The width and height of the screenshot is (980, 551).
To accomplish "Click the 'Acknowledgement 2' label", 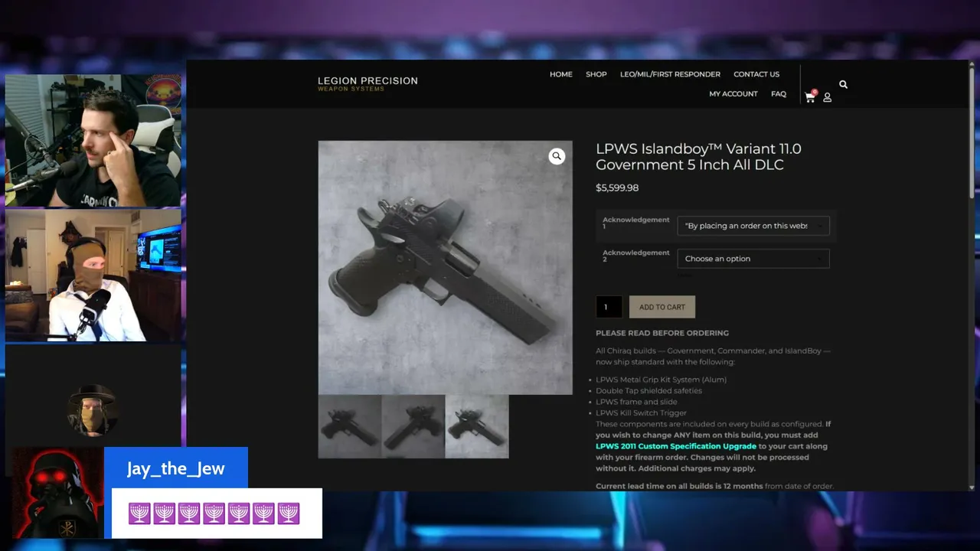I will pos(636,256).
